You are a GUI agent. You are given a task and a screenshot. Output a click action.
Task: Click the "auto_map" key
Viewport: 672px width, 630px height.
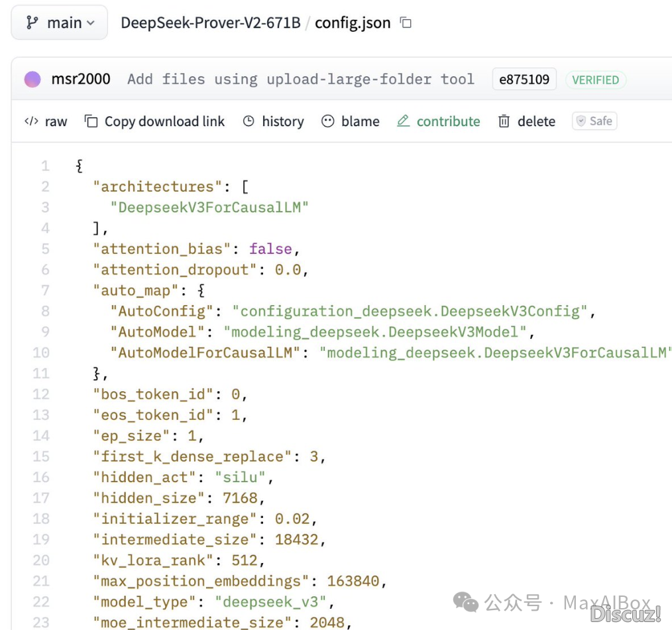click(x=135, y=290)
